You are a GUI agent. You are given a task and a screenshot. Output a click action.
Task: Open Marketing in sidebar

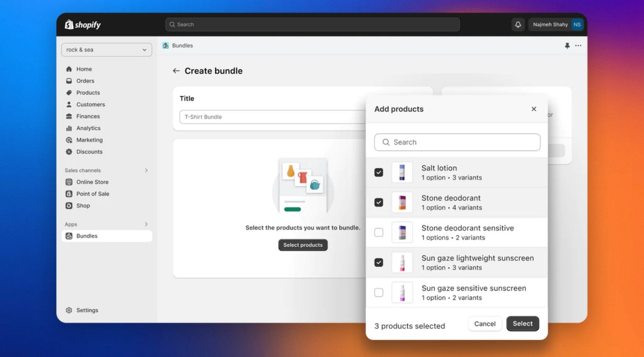[89, 141]
